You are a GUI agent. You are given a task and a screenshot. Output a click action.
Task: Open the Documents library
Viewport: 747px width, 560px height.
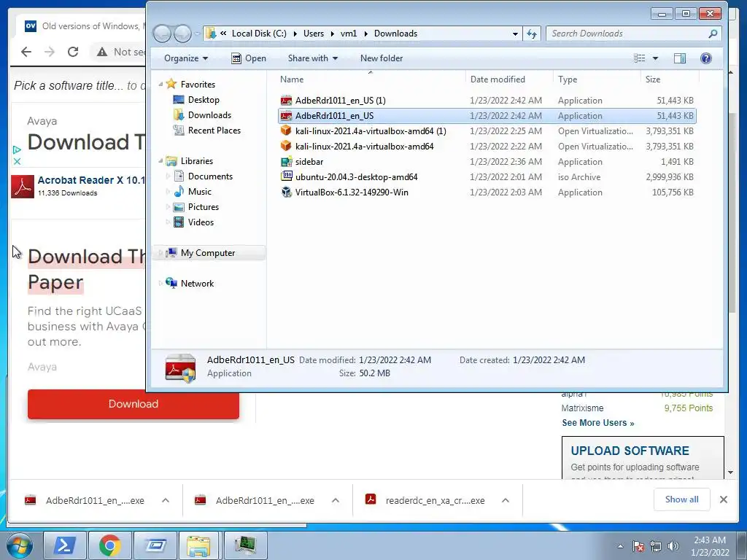point(210,176)
